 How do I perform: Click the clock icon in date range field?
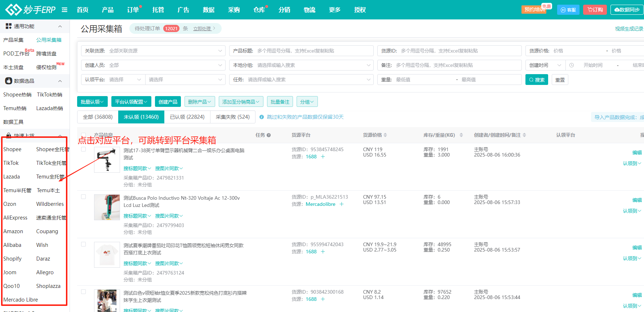pyautogui.click(x=571, y=65)
